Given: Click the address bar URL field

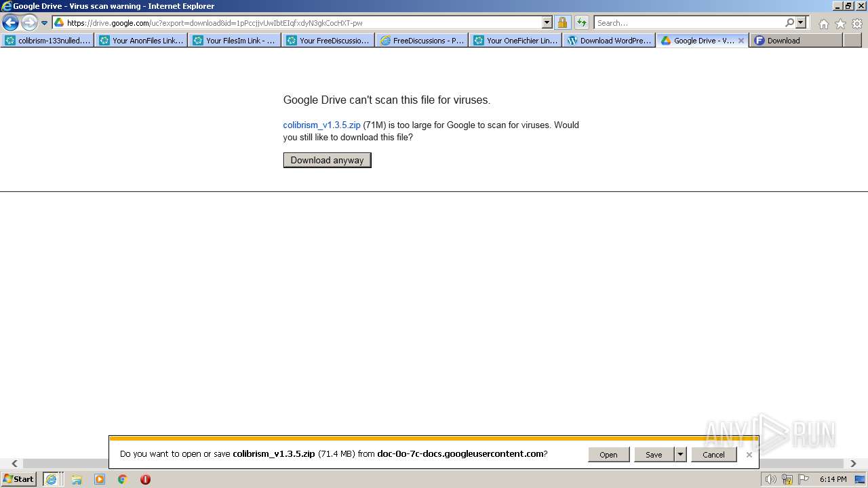Looking at the screenshot, I should point(302,22).
